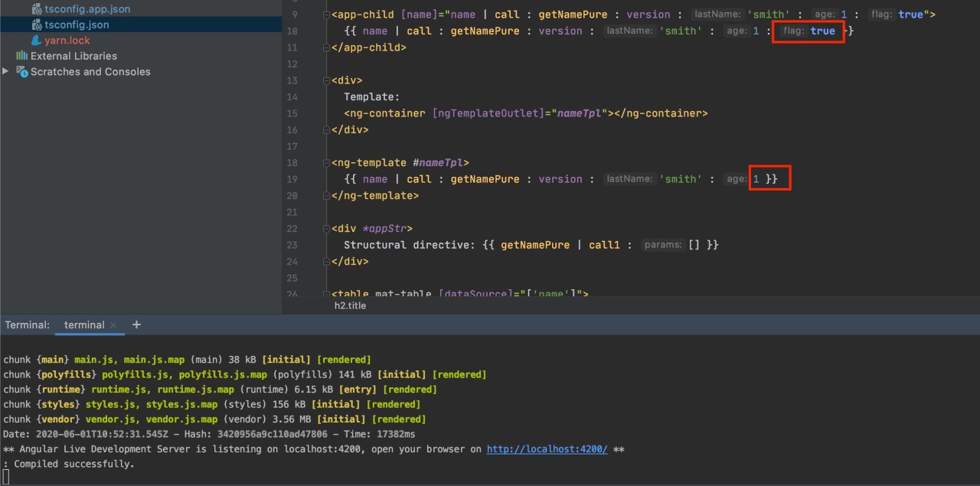
Task: Select tsconfig.app.json in the project tree
Action: 87,9
